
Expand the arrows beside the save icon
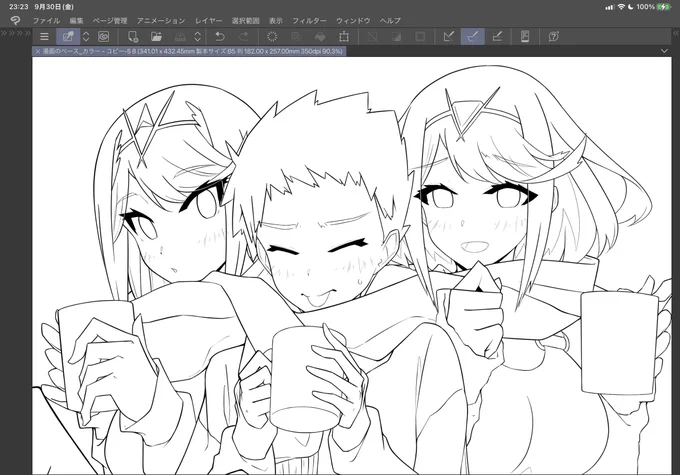coord(198,37)
